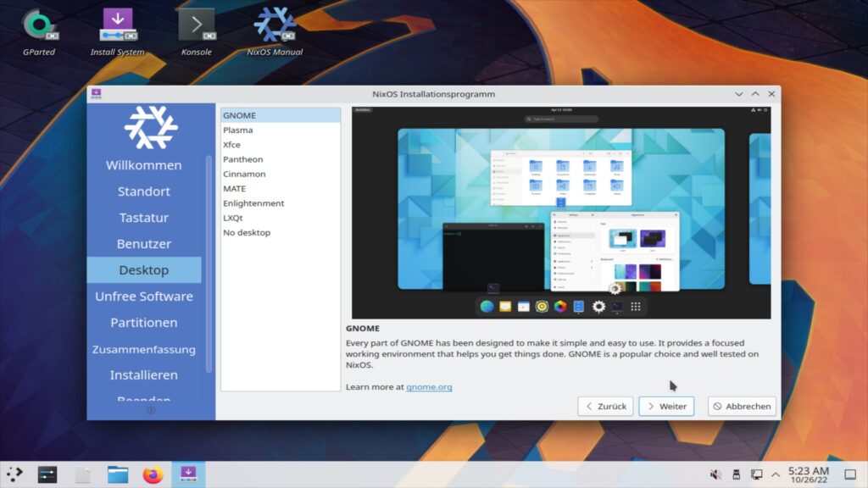Click the show desktop button in panel
868x488 pixels.
pos(850,474)
